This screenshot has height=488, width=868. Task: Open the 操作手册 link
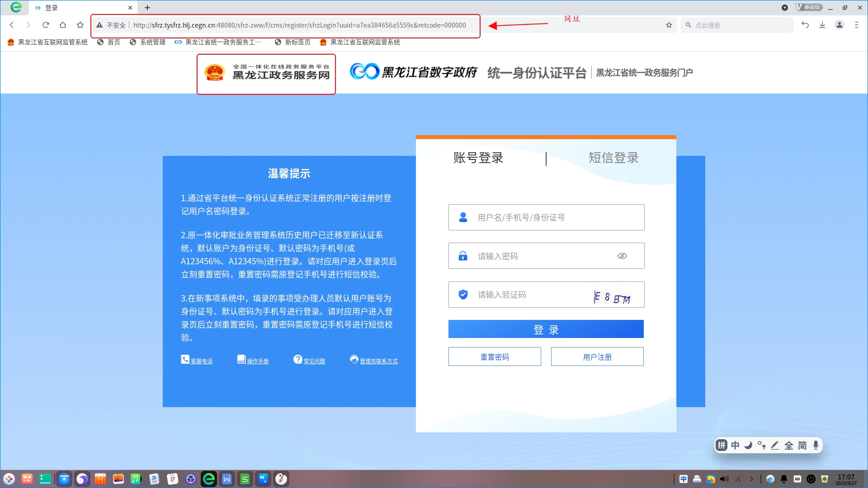(x=257, y=361)
